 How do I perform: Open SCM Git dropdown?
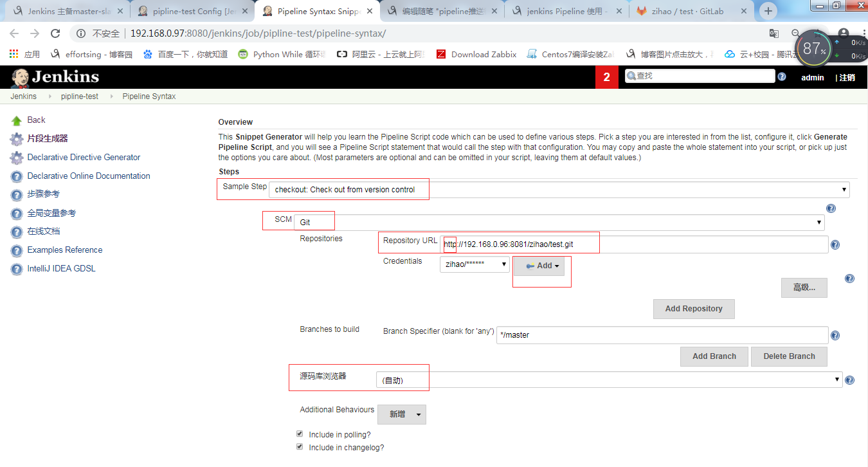point(559,223)
